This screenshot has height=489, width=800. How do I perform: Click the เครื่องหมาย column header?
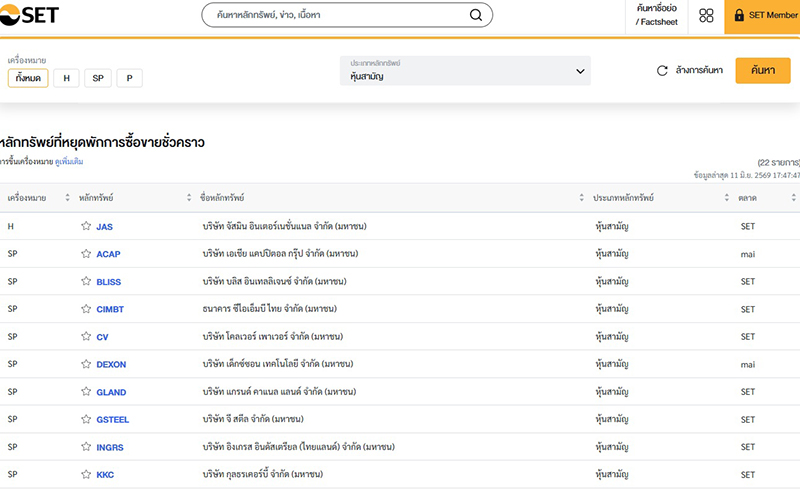pyautogui.click(x=27, y=198)
